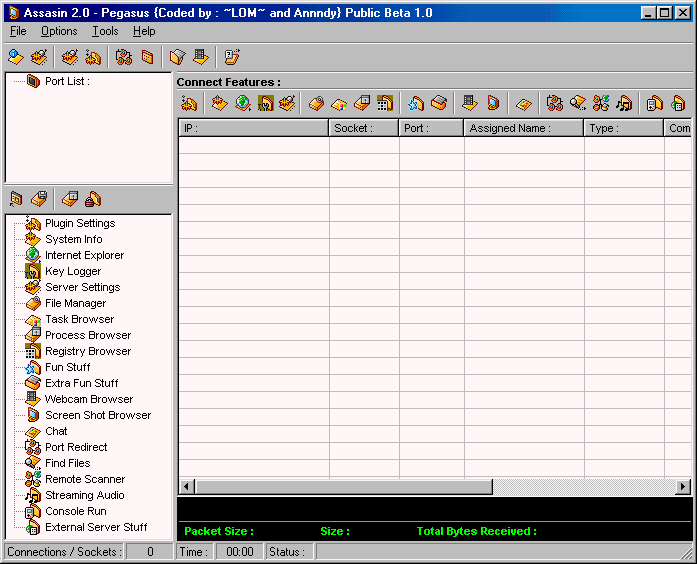Click the first icon in Connect Features toolbar
697x564 pixels.
tap(189, 103)
